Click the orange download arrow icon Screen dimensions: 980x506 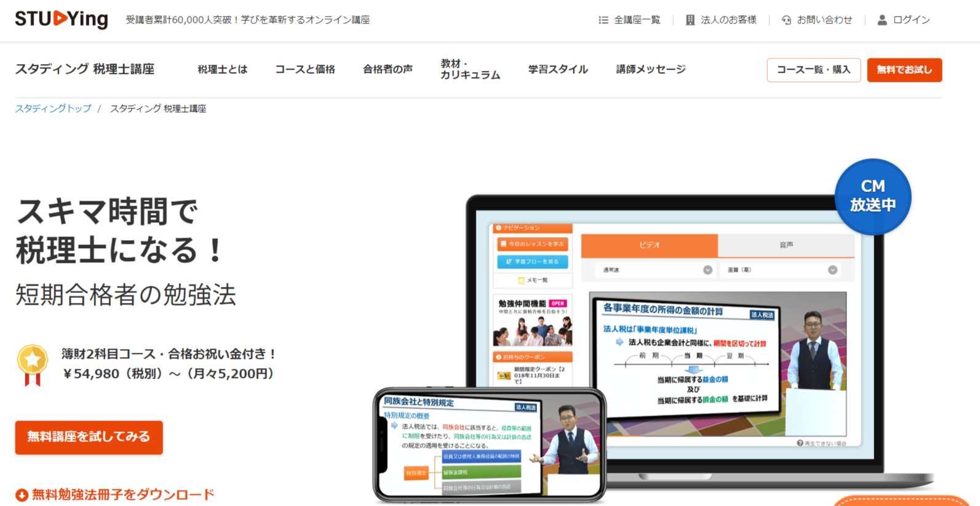tap(22, 495)
